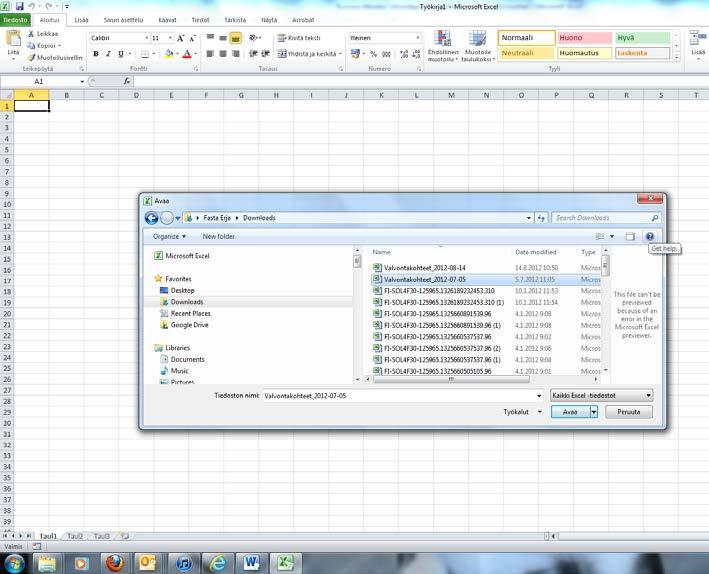709x574 pixels.
Task: Click the Paste (Liitä) clipboard icon
Action: point(13,39)
